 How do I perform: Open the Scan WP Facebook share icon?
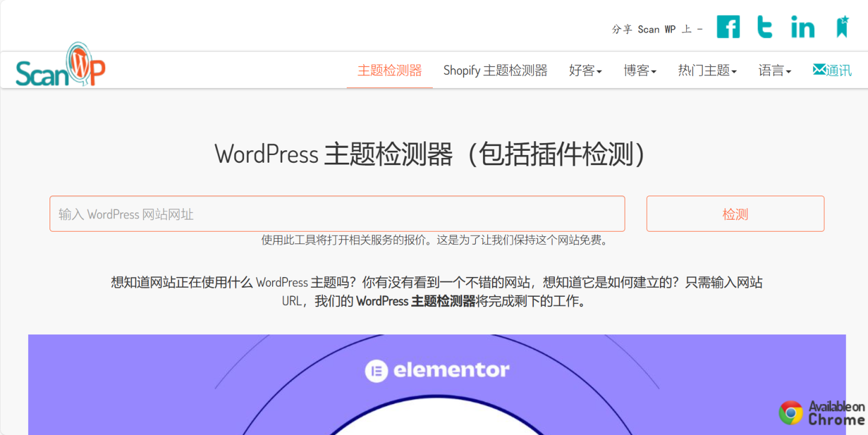tap(728, 26)
